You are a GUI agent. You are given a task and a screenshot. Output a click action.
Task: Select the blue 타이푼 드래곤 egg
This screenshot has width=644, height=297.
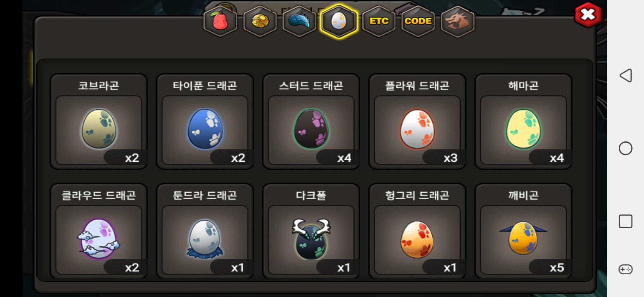(205, 121)
